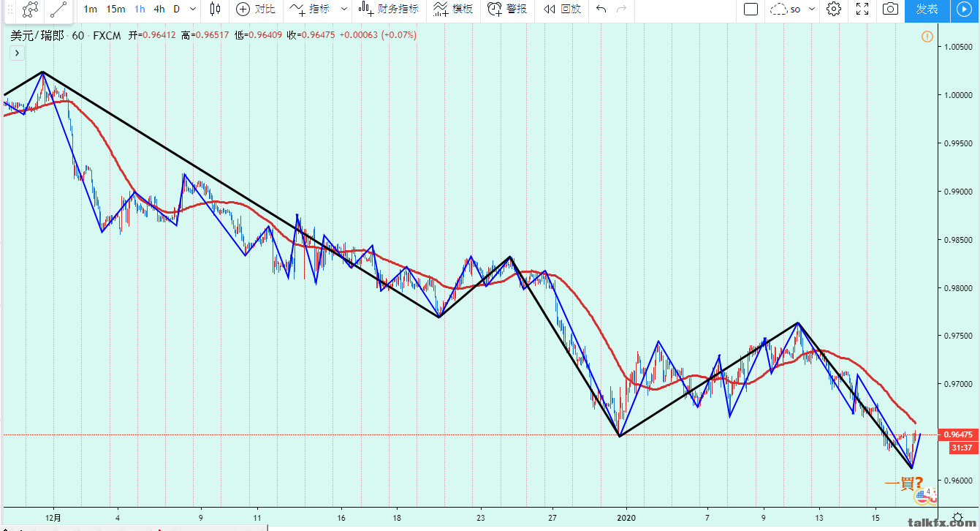Open 财务指标 financial indicators

pos(389,9)
